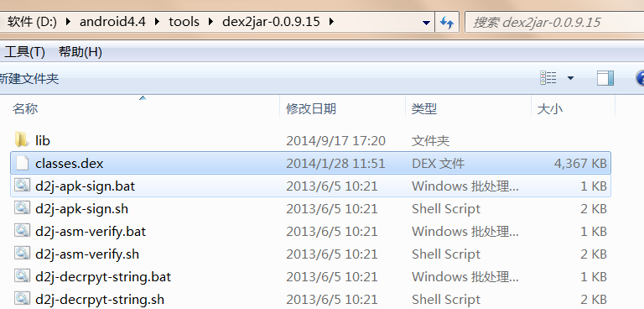Viewport: 644px width, 309px height.
Task: Open the 帮助(H) menu
Action: 80,52
